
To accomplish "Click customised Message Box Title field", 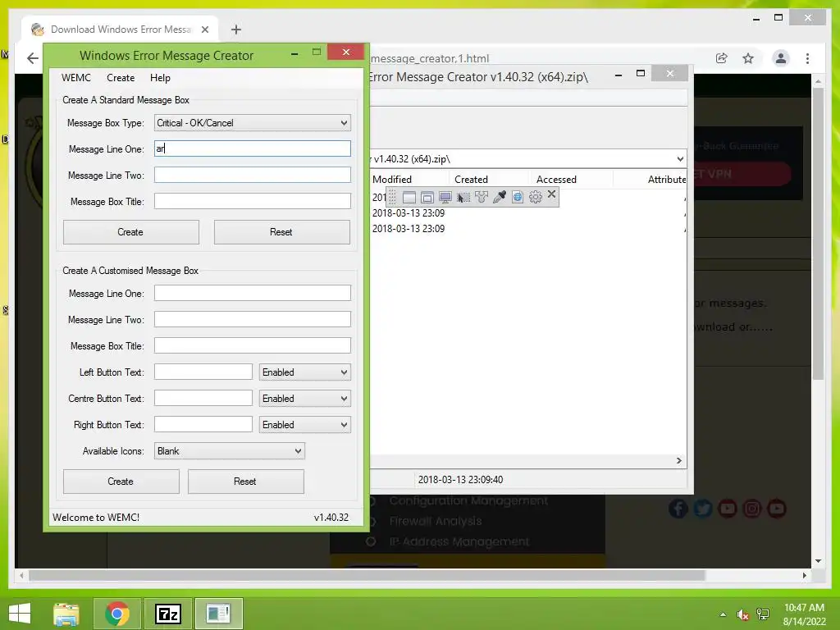I will [253, 345].
